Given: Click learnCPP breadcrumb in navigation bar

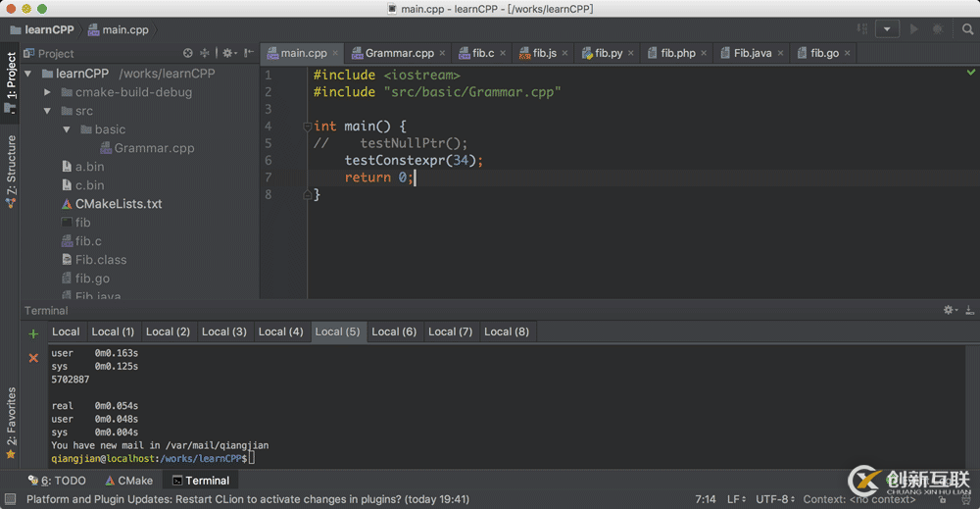Looking at the screenshot, I should tap(42, 29).
